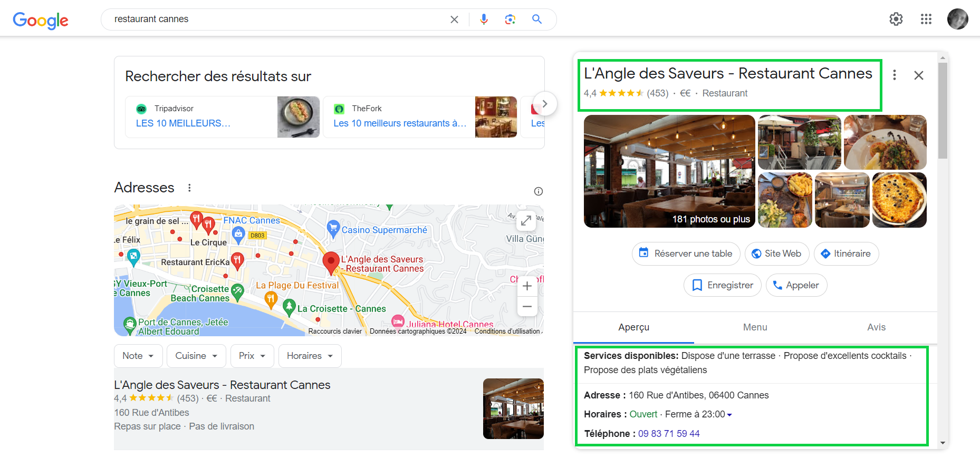Open the Note filter dropdown
Image resolution: width=980 pixels, height=458 pixels.
[x=138, y=356]
